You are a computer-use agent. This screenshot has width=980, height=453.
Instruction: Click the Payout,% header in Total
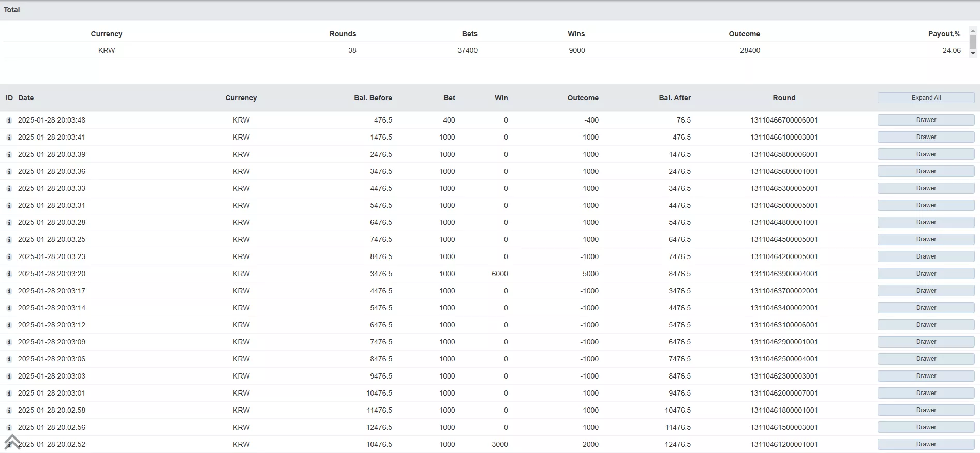[x=944, y=34]
